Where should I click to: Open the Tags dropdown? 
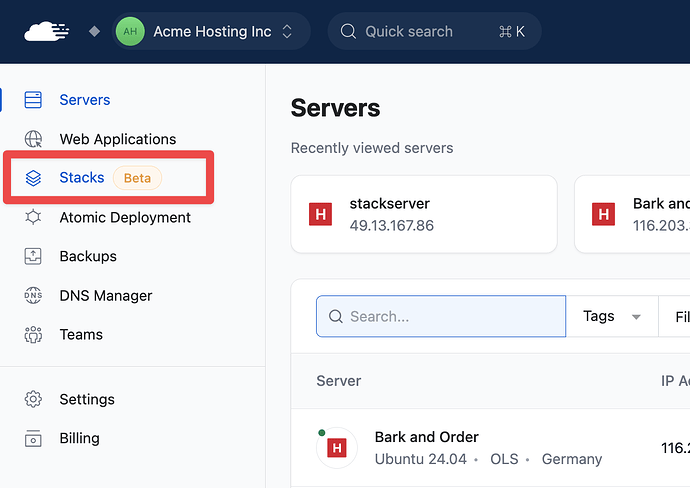point(612,316)
